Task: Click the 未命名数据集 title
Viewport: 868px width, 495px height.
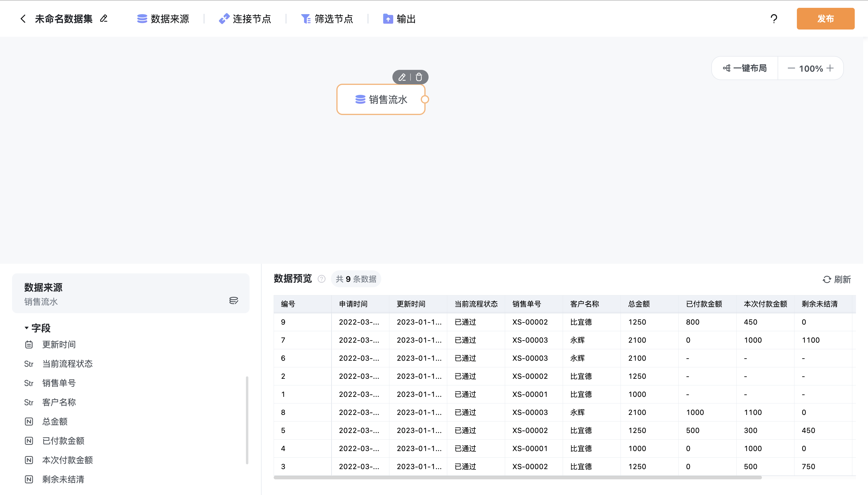Action: pos(64,19)
